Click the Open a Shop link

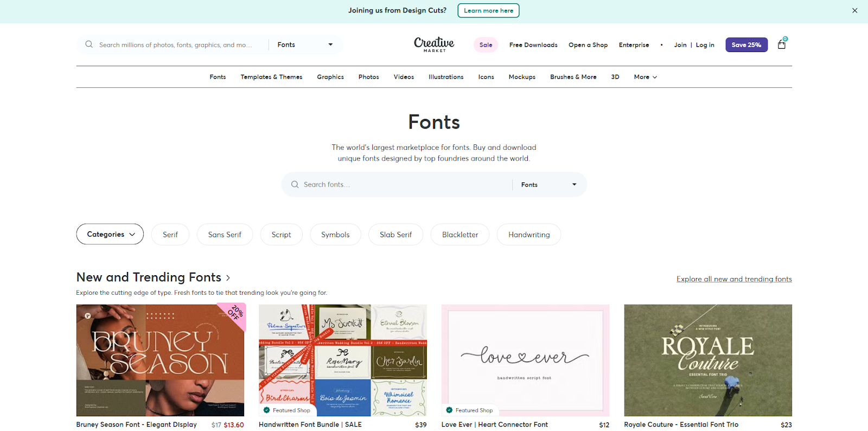tap(588, 45)
